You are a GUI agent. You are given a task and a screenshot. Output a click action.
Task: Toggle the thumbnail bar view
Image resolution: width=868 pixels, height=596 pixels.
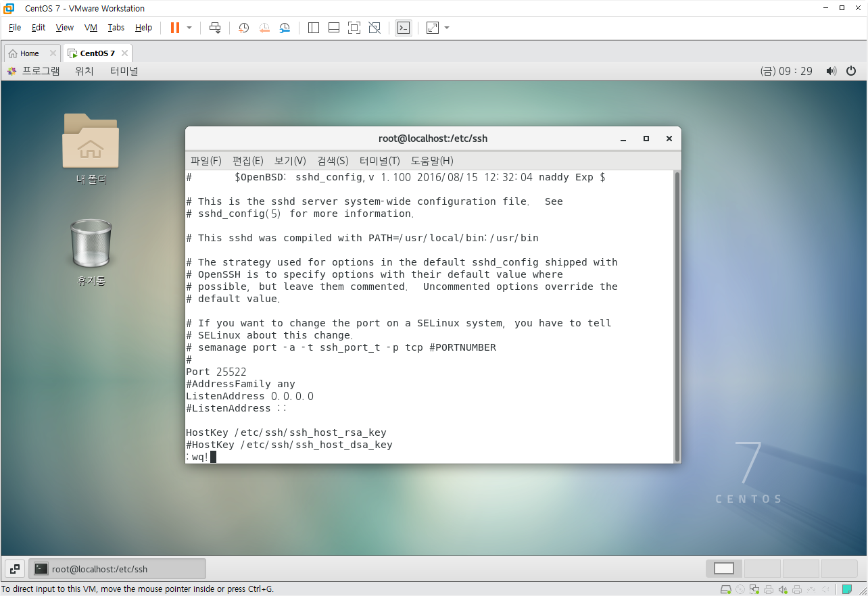pos(333,28)
